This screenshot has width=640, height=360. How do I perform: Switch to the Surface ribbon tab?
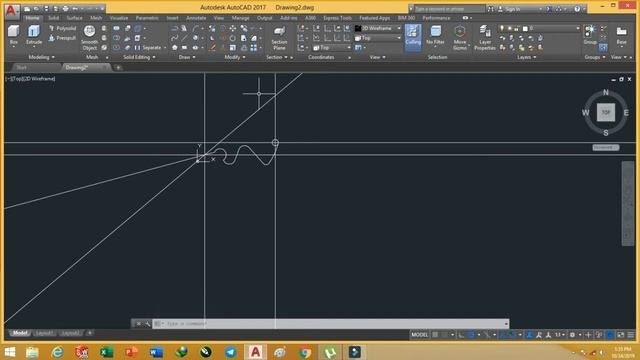[74, 18]
